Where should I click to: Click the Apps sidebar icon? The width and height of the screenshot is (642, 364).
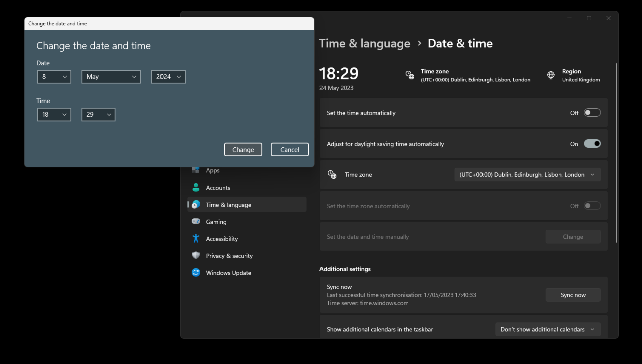[196, 170]
